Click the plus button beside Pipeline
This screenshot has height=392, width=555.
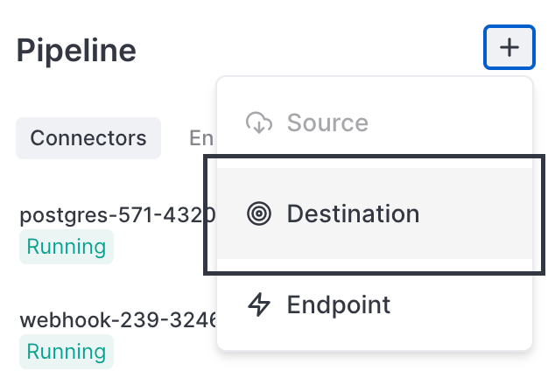click(x=509, y=47)
